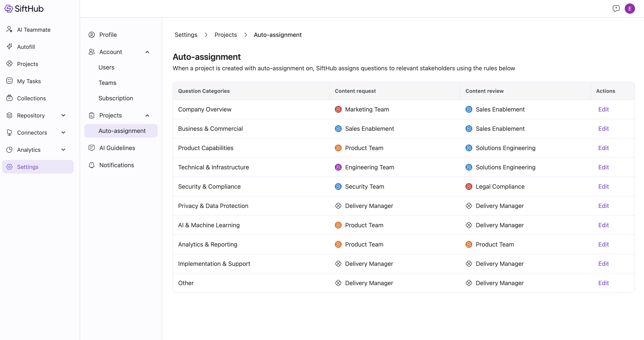Expand the Analytics sidebar chevron
This screenshot has height=340, width=644.
(x=64, y=150)
